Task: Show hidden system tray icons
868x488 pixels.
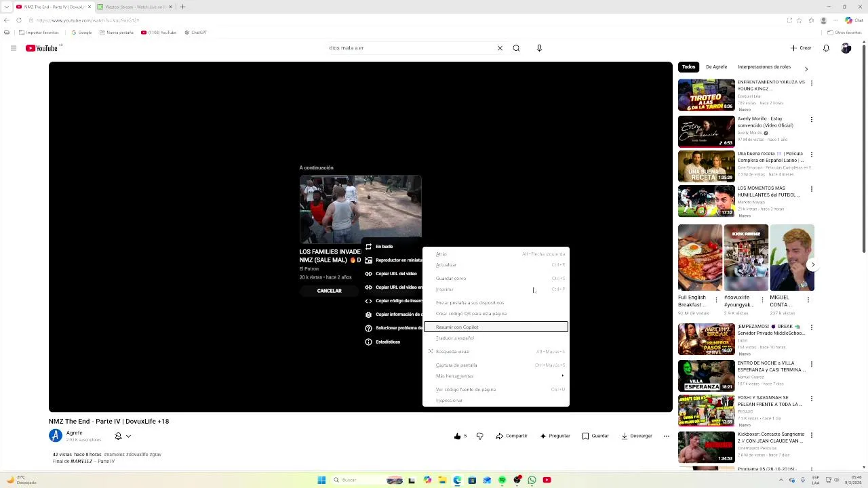Action: click(781, 480)
